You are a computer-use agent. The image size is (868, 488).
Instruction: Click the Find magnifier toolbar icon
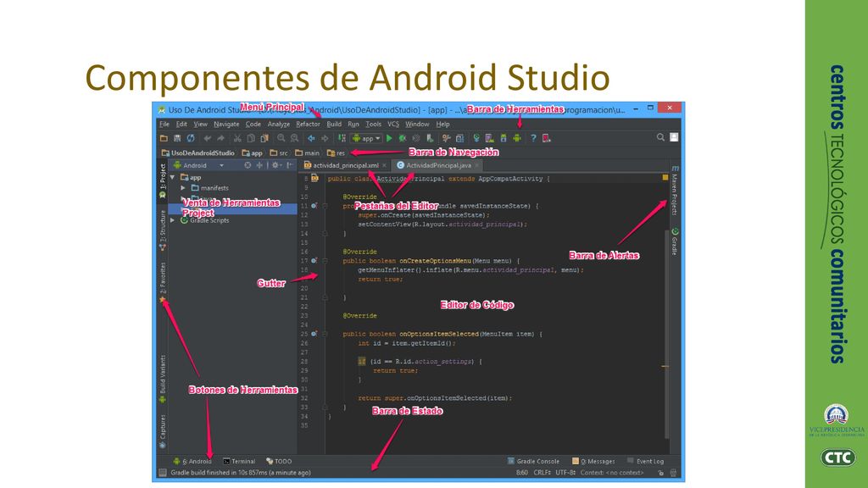281,138
